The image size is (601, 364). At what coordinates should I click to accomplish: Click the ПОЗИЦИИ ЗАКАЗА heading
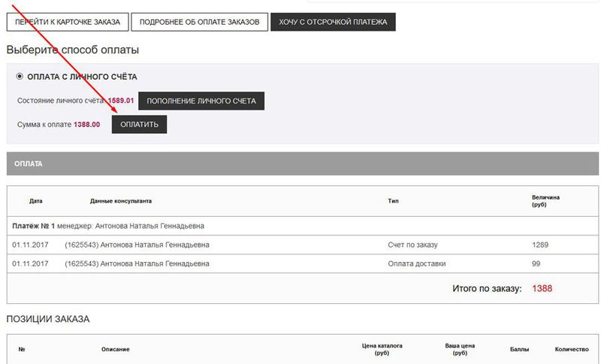48,319
